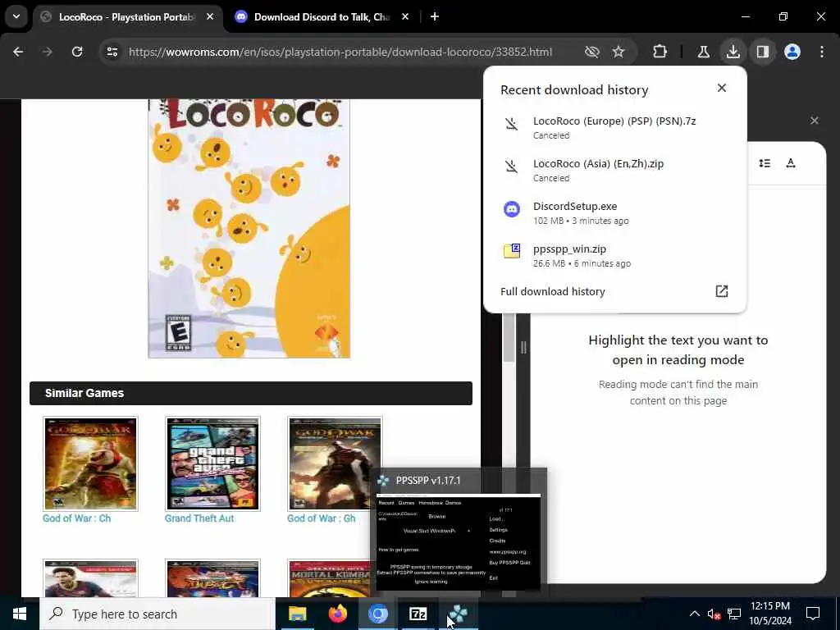
Task: Click the third-party cookies eye icon
Action: [592, 52]
